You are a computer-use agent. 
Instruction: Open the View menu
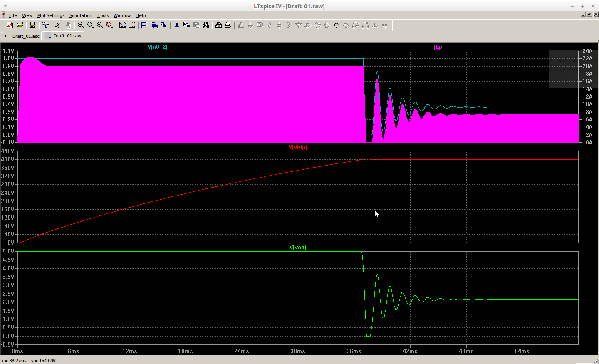coord(27,15)
